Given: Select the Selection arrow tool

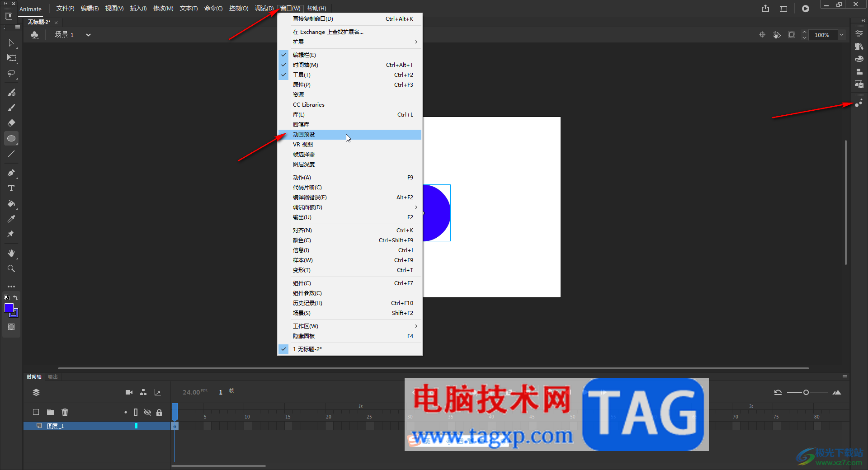Looking at the screenshot, I should [11, 43].
